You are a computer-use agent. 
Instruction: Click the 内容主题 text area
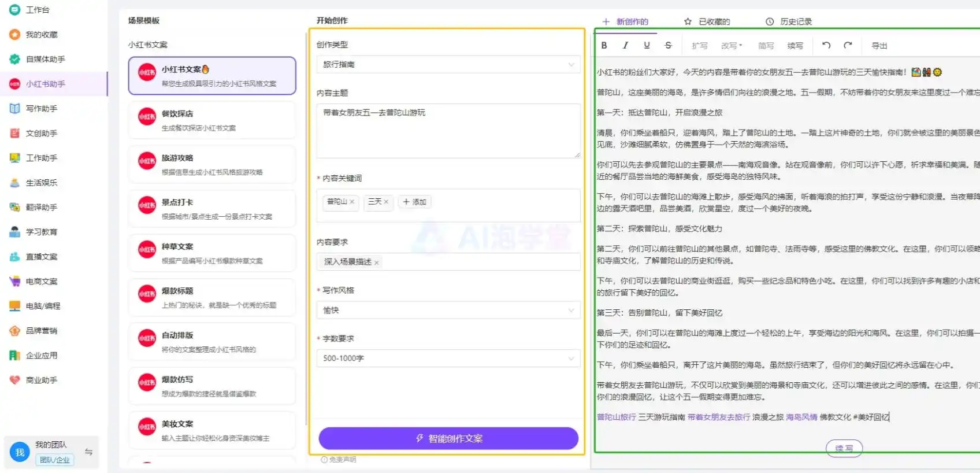(448, 131)
